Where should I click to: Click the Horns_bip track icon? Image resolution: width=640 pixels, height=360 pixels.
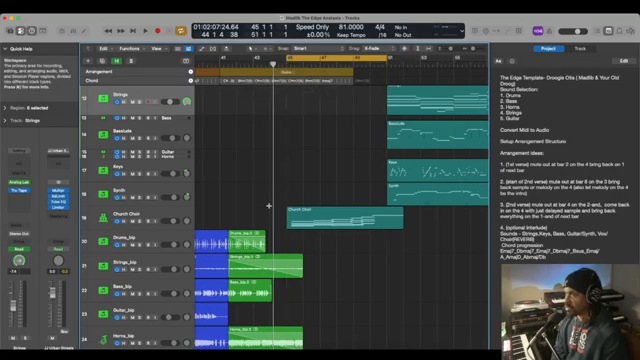coord(103,339)
